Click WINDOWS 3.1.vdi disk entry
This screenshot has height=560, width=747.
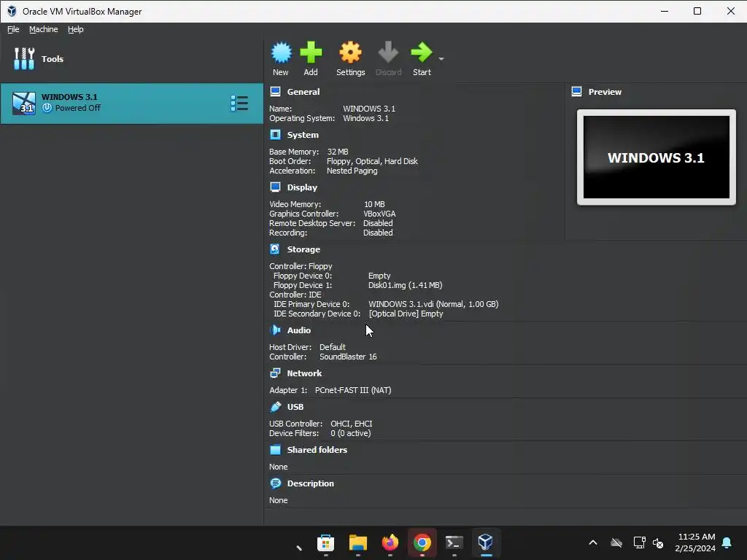pos(433,304)
